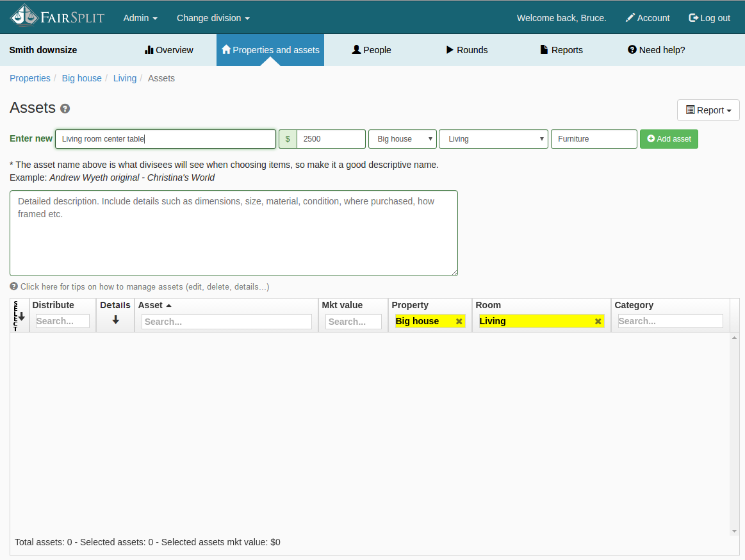Open the Account settings pencil link
This screenshot has width=745, height=560.
click(x=648, y=18)
